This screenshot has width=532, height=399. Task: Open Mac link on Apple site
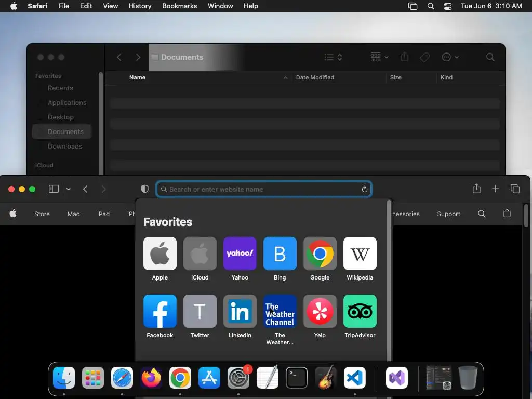pos(73,214)
